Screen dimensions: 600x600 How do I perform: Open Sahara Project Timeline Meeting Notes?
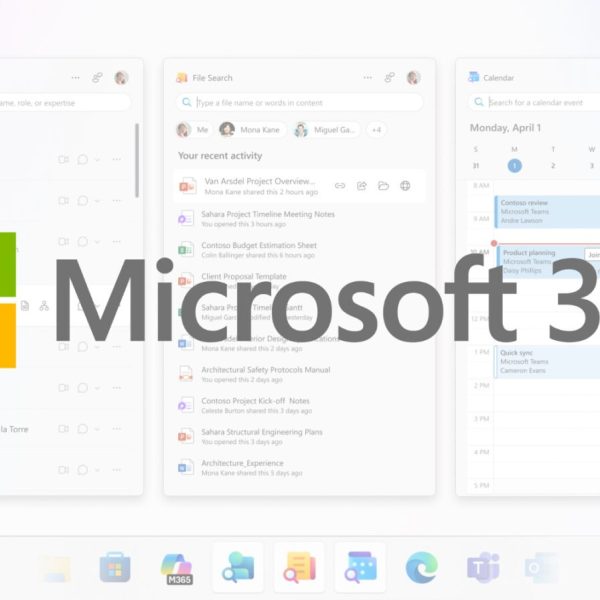(267, 214)
